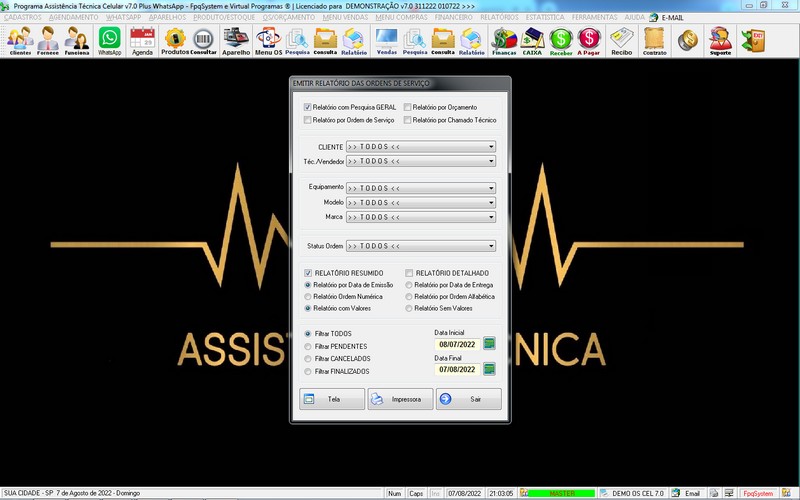The width and height of the screenshot is (800, 500).
Task: Open the Clientes toolbar icon
Action: pyautogui.click(x=20, y=41)
